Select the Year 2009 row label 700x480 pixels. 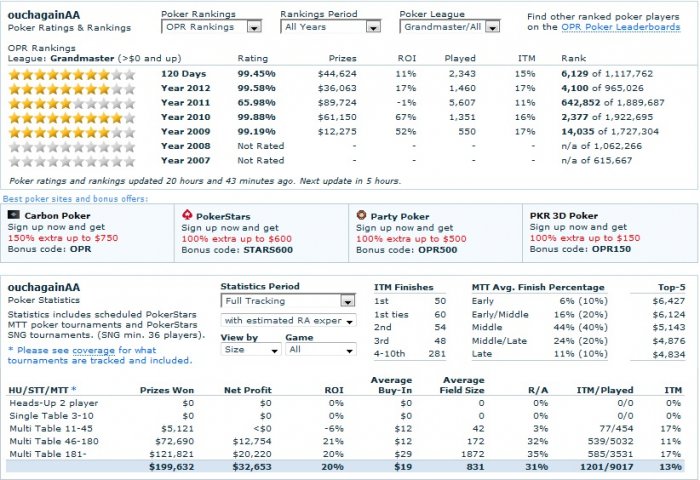click(x=185, y=131)
